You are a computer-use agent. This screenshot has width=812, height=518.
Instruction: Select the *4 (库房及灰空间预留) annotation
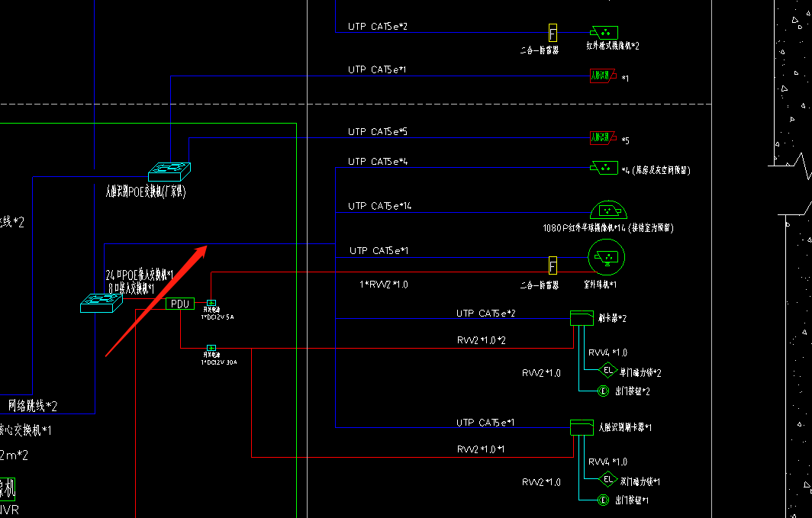click(x=656, y=170)
